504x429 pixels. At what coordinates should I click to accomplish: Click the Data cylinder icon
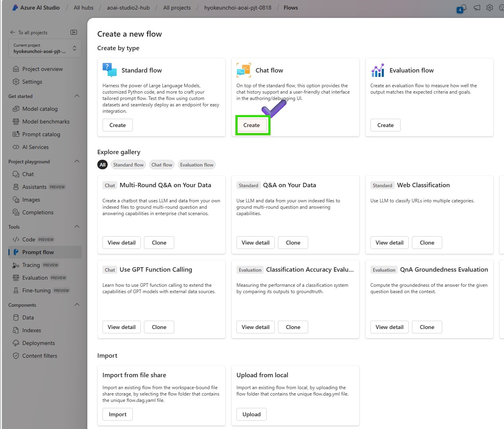(16, 317)
